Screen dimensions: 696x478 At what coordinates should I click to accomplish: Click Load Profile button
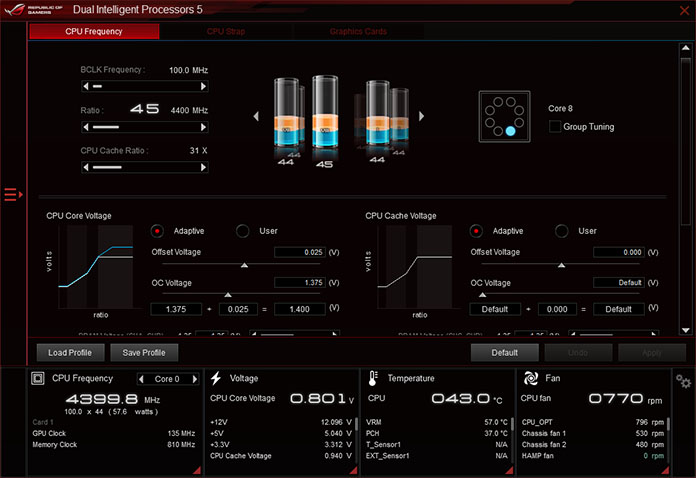(70, 353)
